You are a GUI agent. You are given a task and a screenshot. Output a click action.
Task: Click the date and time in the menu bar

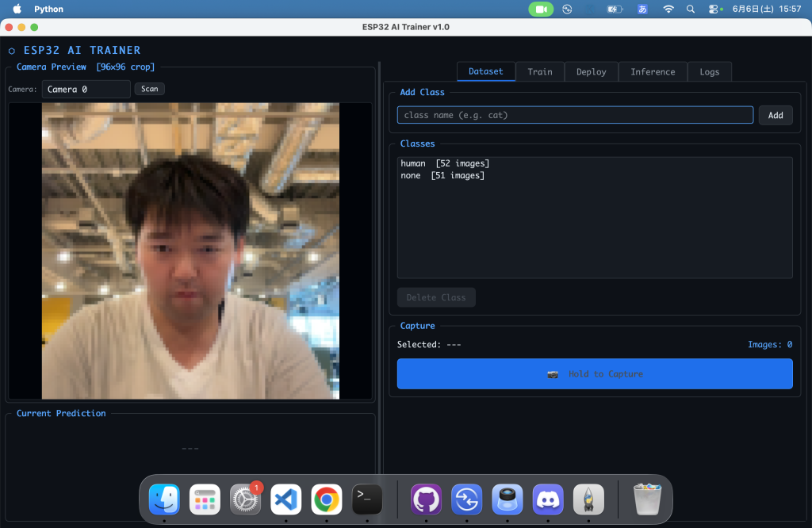click(767, 9)
